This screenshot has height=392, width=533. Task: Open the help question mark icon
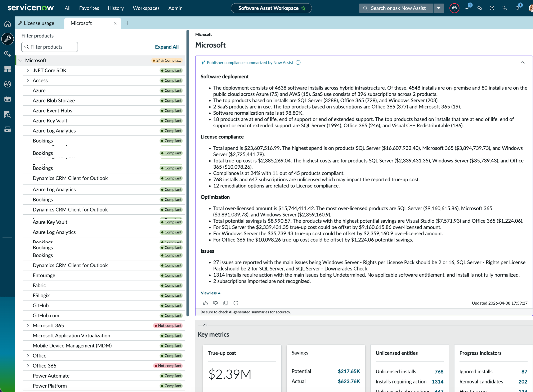(492, 8)
